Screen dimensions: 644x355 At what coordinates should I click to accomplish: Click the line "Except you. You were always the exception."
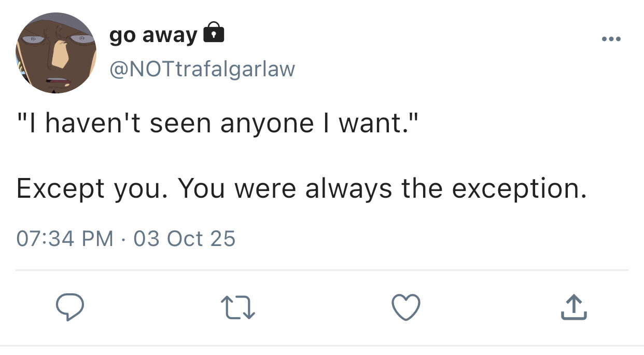click(301, 188)
